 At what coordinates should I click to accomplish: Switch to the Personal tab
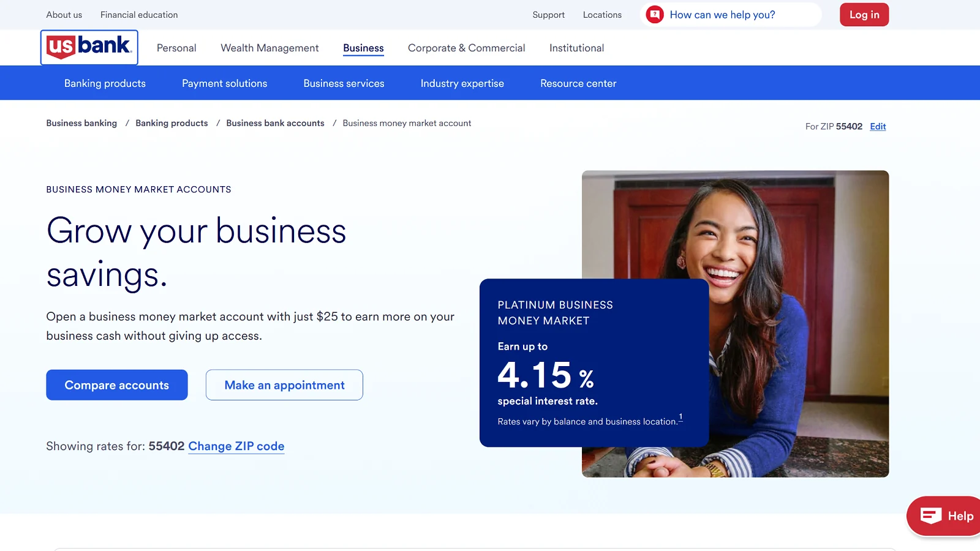point(176,48)
